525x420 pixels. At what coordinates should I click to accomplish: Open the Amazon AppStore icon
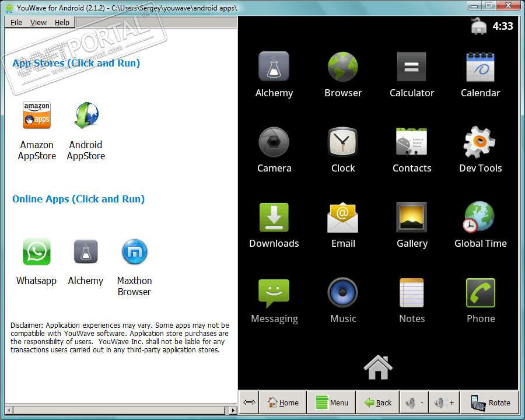pos(37,116)
